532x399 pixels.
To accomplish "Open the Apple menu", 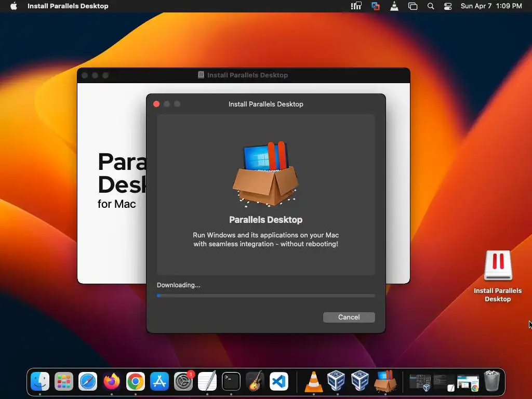I will [x=14, y=6].
